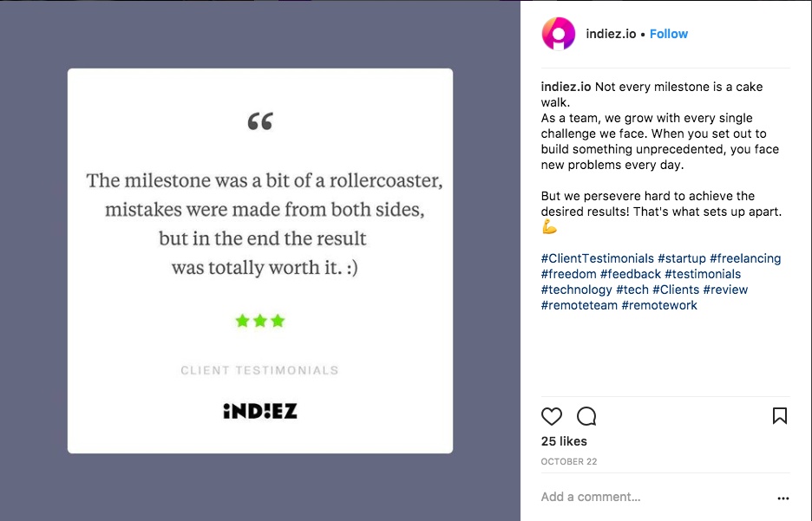This screenshot has width=812, height=521.
Task: Open the #remotework hashtag
Action: click(x=659, y=305)
